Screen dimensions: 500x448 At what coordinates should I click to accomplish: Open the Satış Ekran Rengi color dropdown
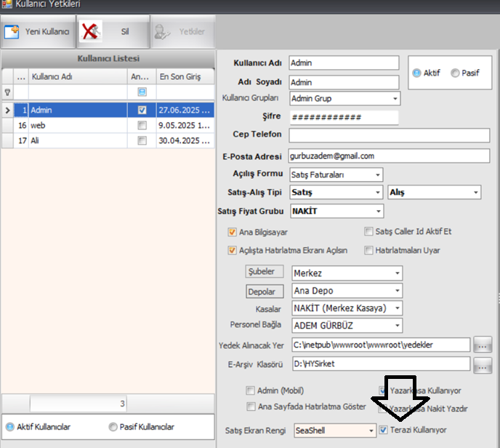point(371,431)
